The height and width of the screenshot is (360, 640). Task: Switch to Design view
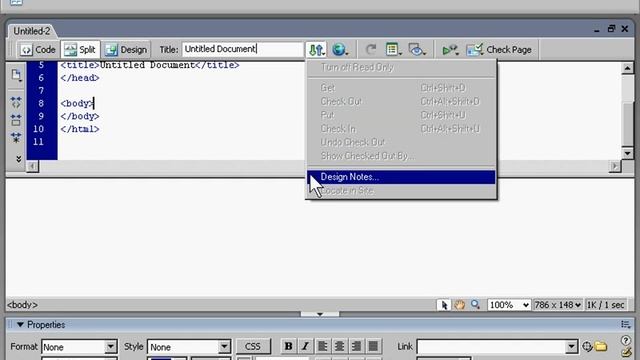pos(126,50)
